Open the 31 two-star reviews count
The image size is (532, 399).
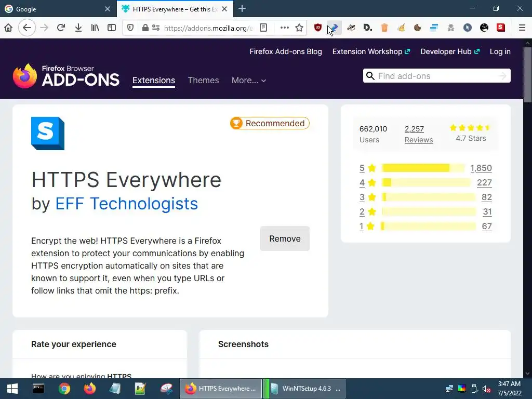487,212
